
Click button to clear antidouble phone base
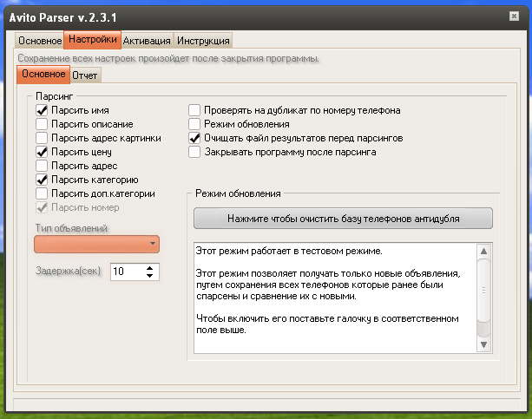[x=343, y=218]
